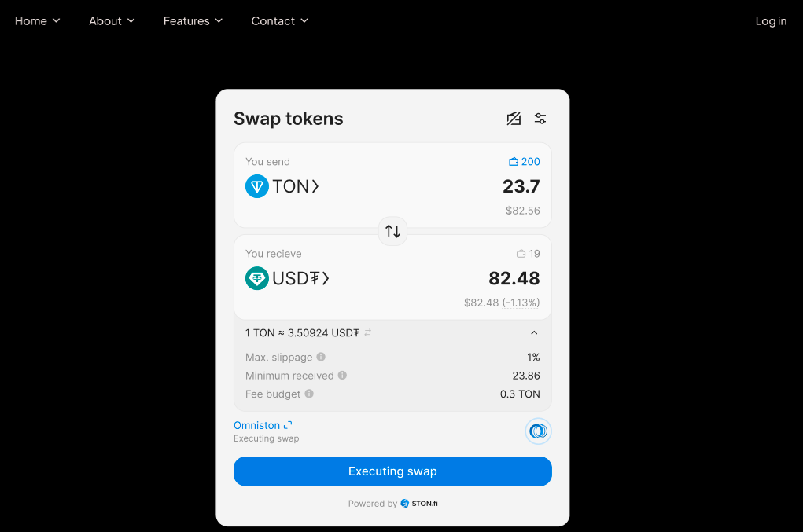Toggle the chart visibility icon

[514, 119]
